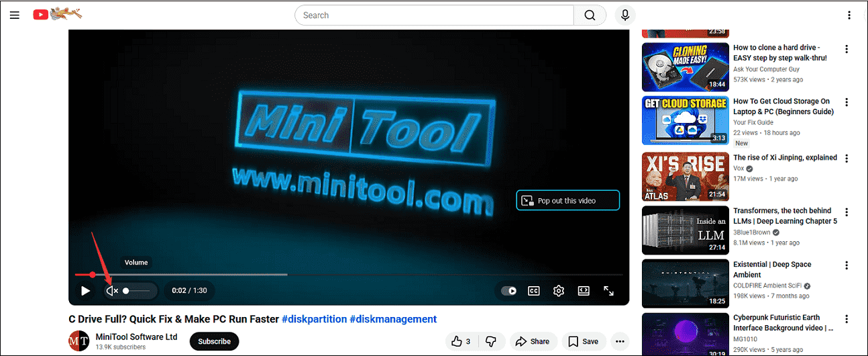The width and height of the screenshot is (868, 356).
Task: Subscribe to the MiniTool channel
Action: click(214, 341)
